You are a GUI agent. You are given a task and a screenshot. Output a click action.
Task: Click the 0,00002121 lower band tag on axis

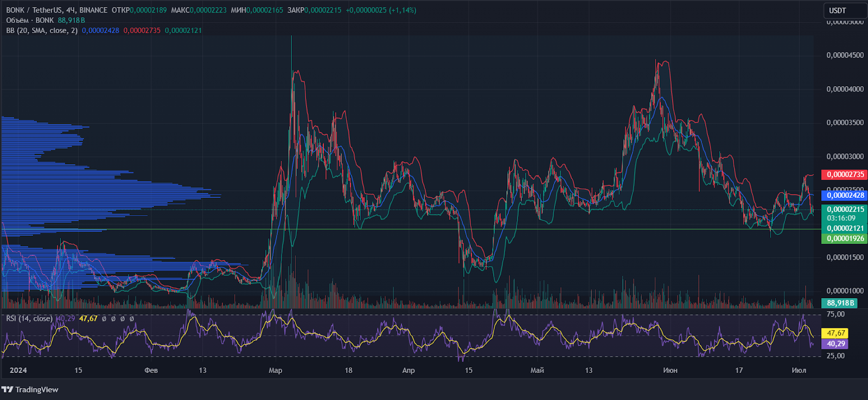(x=845, y=228)
